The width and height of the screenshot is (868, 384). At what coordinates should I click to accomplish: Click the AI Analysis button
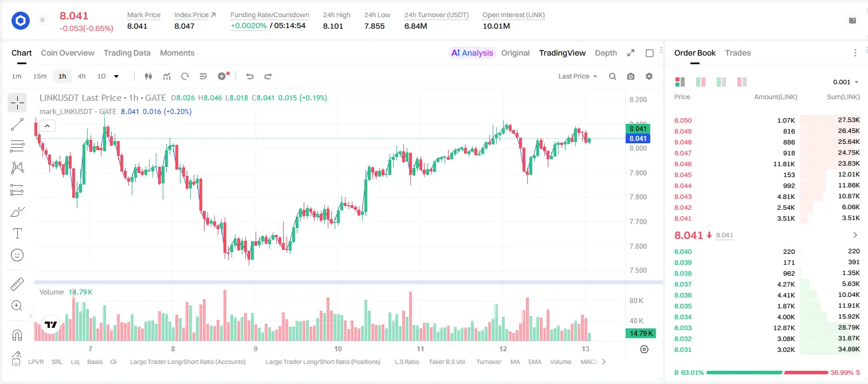472,53
